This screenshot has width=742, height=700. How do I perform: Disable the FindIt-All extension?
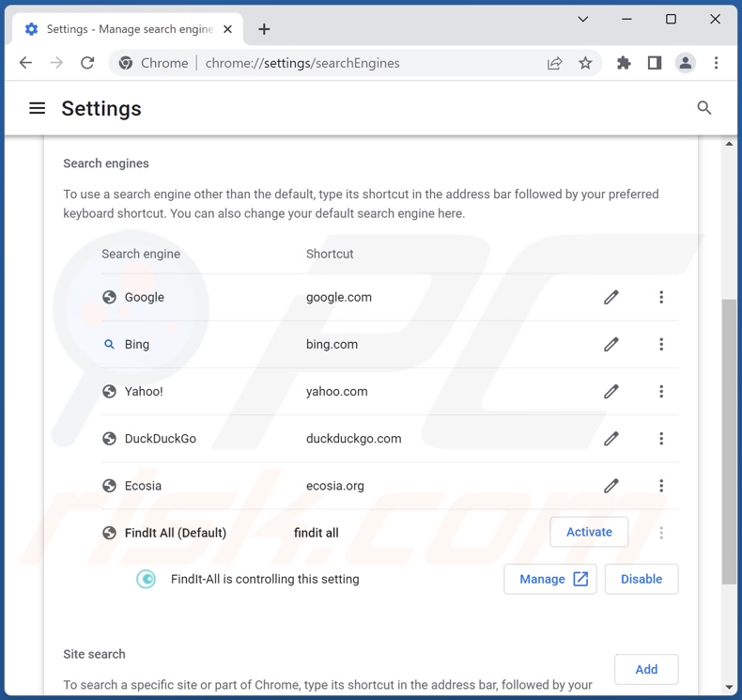tap(642, 579)
